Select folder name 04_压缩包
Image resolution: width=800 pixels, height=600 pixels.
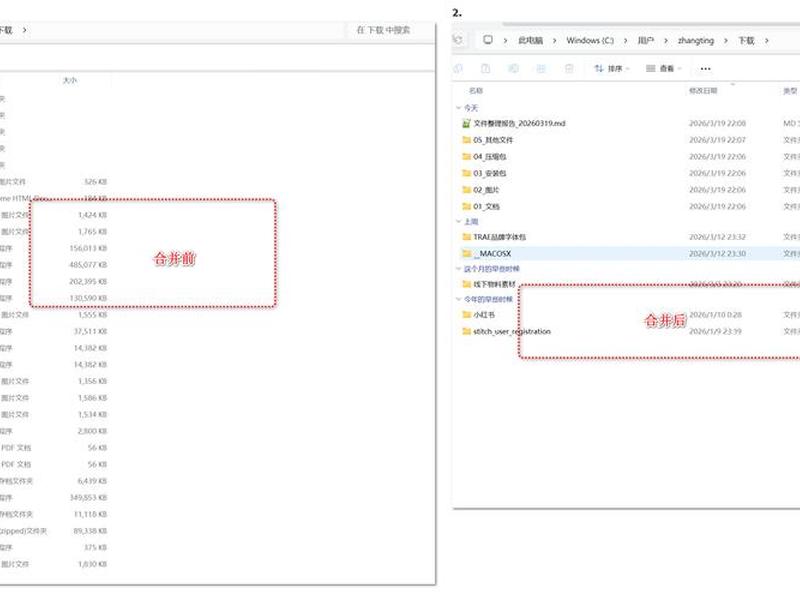tap(490, 157)
